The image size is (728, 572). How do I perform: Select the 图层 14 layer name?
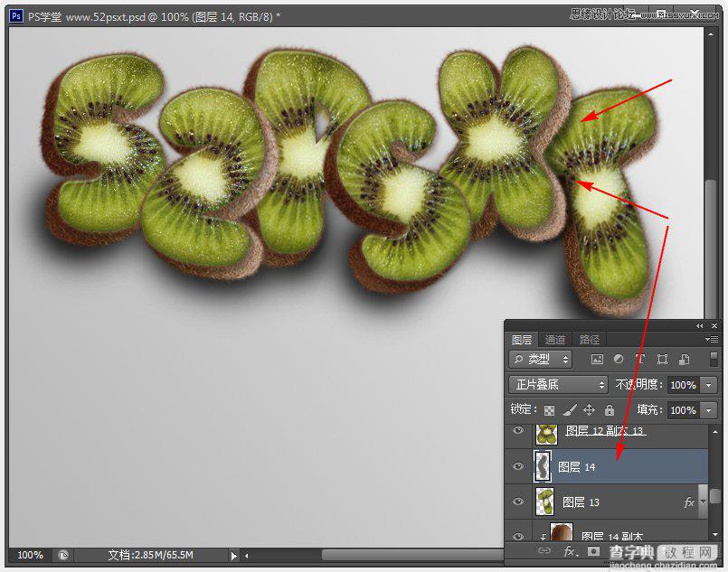pyautogui.click(x=576, y=466)
